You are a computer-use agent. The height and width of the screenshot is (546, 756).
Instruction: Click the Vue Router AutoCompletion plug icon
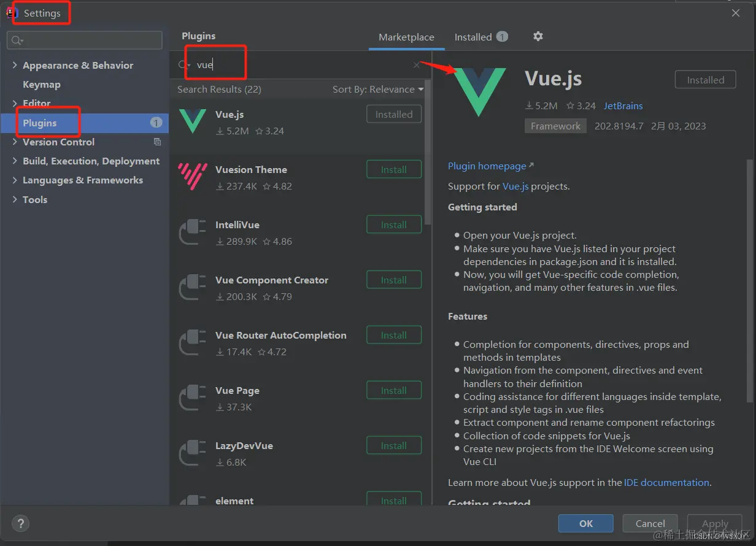tap(192, 342)
